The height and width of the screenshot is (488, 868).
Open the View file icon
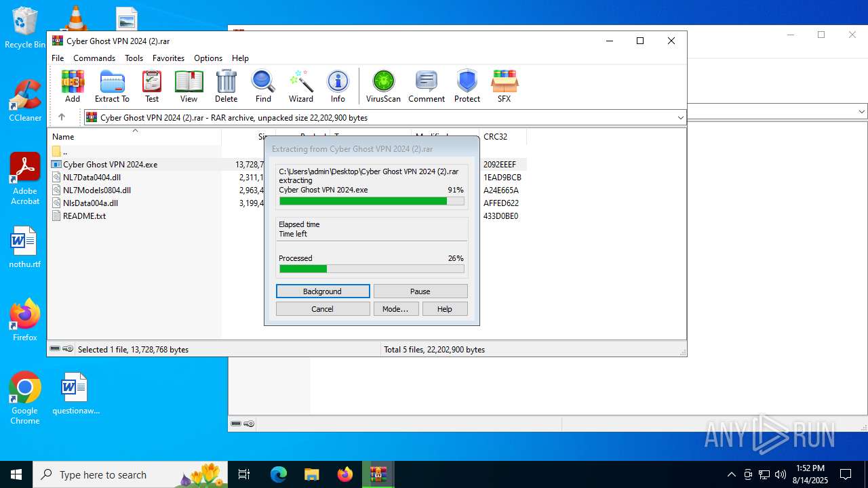point(189,86)
